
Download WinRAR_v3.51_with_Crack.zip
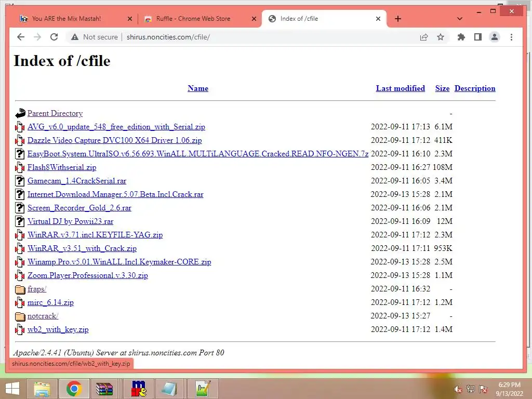pos(82,248)
